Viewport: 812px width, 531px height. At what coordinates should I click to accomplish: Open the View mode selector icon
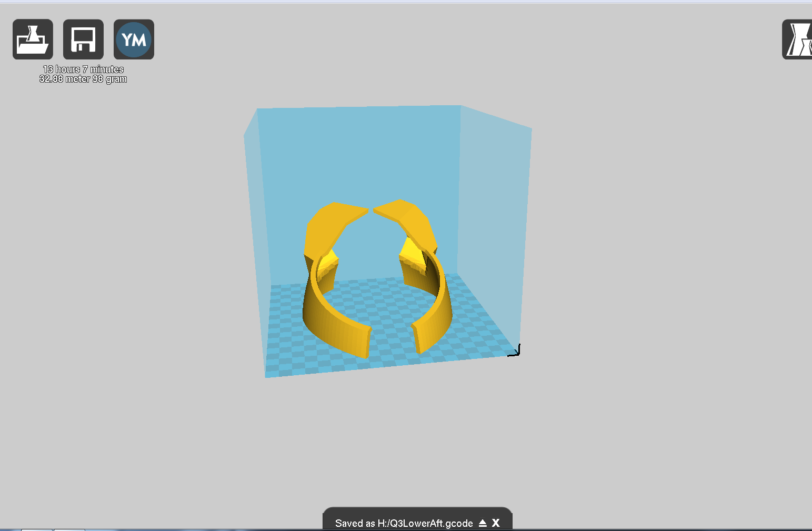(797, 39)
